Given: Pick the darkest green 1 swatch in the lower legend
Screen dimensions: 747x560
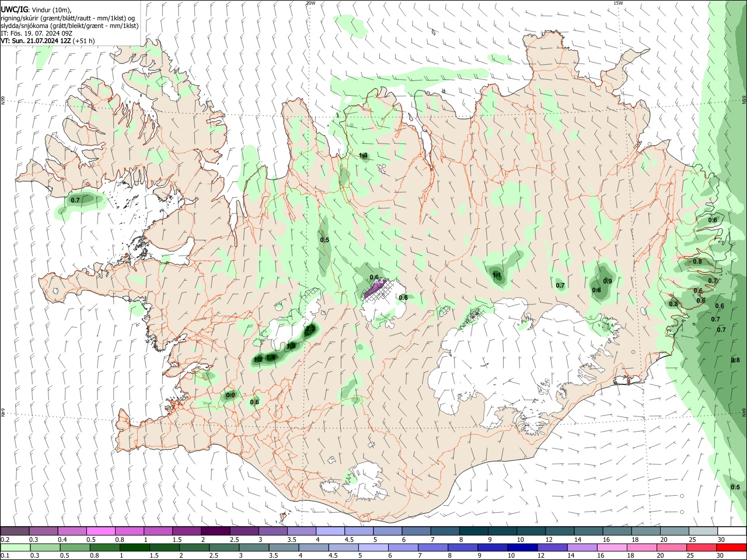Looking at the screenshot, I should [134, 547].
